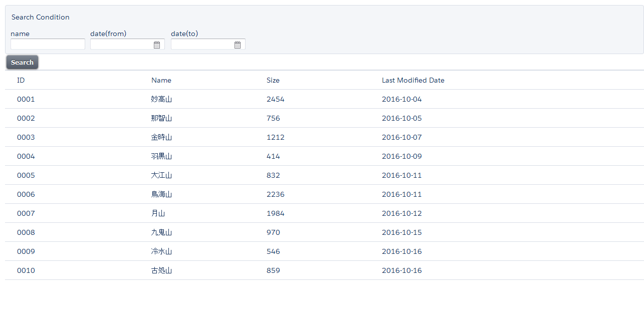Click the size value 2454
The height and width of the screenshot is (329, 644).
pos(276,99)
